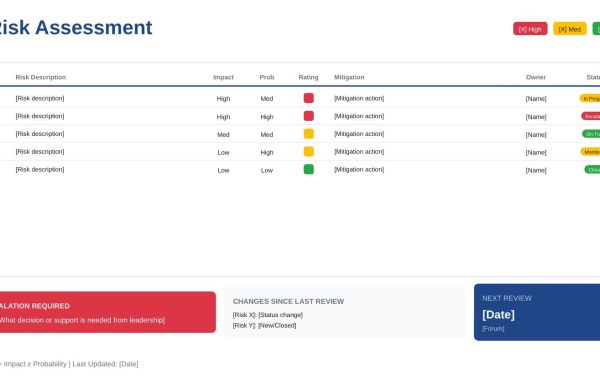Click the 'Risk Description' column header
600x385 pixels.
coord(41,77)
